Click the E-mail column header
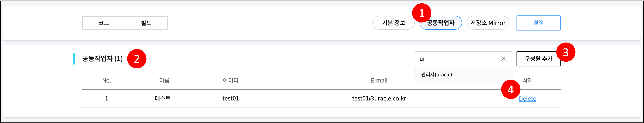 coord(379,80)
